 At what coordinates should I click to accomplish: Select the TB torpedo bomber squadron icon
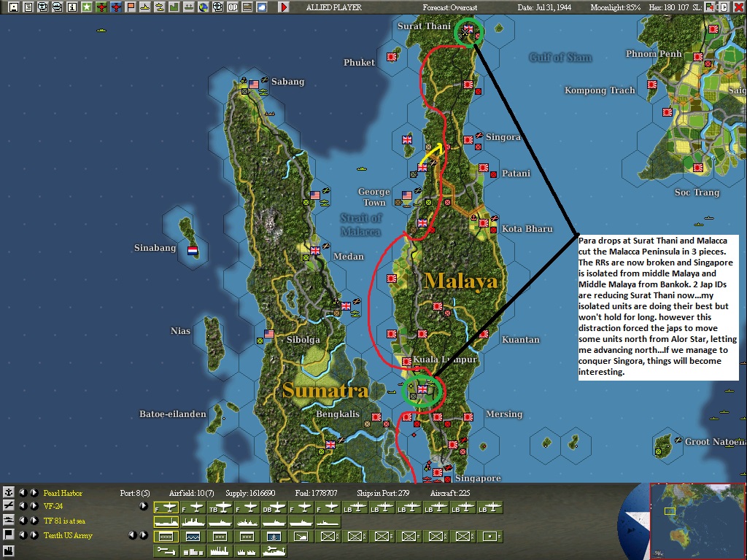click(x=220, y=508)
